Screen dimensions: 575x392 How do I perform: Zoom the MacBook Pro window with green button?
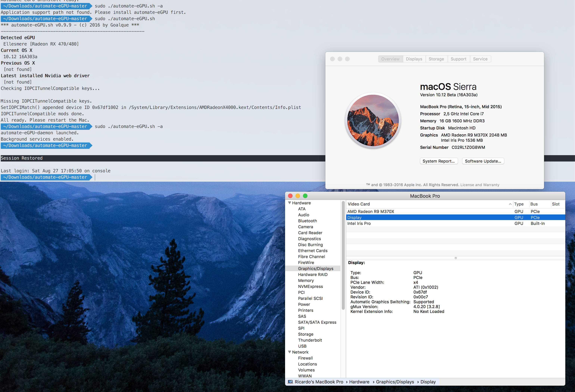coord(305,196)
